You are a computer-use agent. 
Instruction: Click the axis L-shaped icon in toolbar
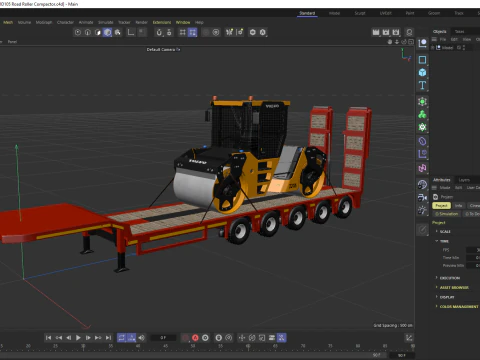[x=131, y=32]
